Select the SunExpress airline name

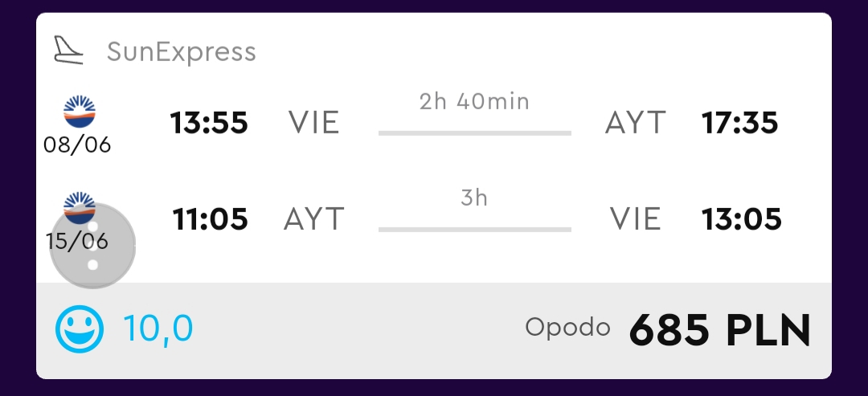pyautogui.click(x=182, y=52)
